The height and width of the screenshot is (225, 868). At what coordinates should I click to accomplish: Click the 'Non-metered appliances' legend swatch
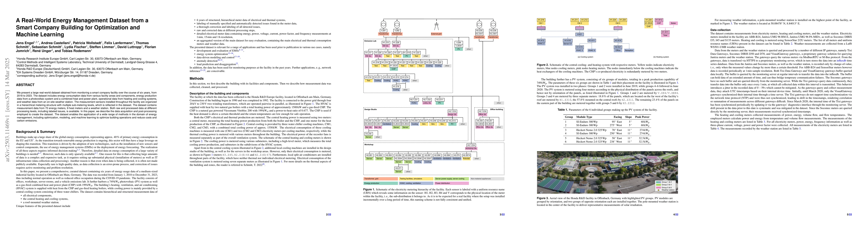(x=487, y=179)
